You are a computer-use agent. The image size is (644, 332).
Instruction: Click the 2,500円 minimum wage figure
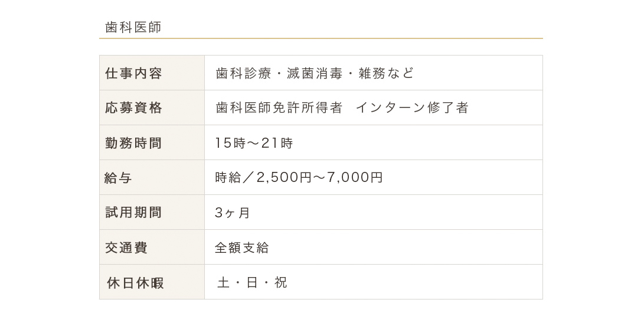click(x=284, y=178)
